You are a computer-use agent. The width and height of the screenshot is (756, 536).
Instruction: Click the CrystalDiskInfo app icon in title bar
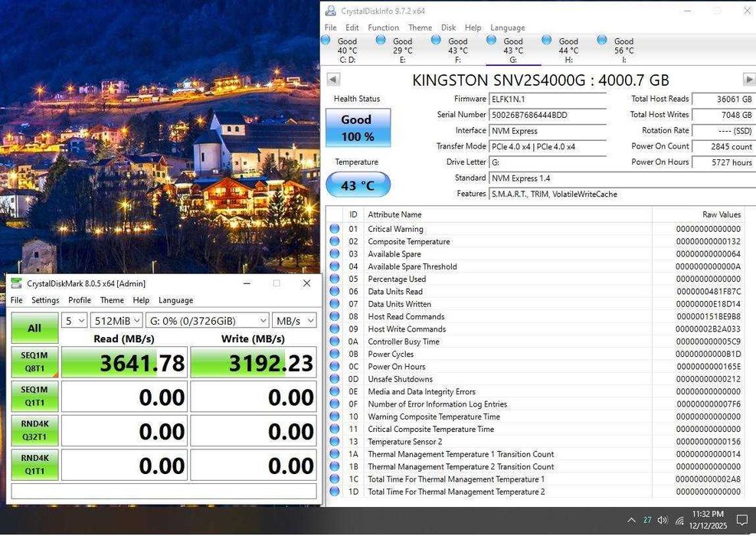331,11
